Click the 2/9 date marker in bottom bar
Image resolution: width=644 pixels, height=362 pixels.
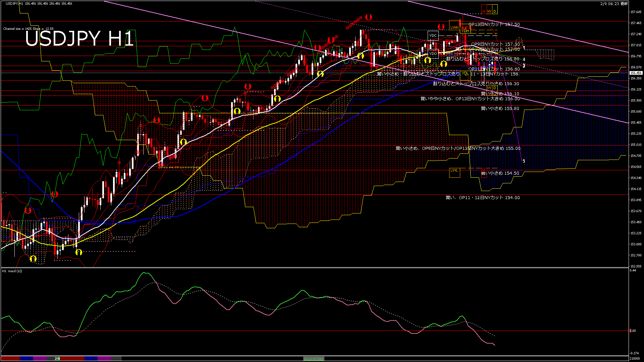(x=57, y=359)
